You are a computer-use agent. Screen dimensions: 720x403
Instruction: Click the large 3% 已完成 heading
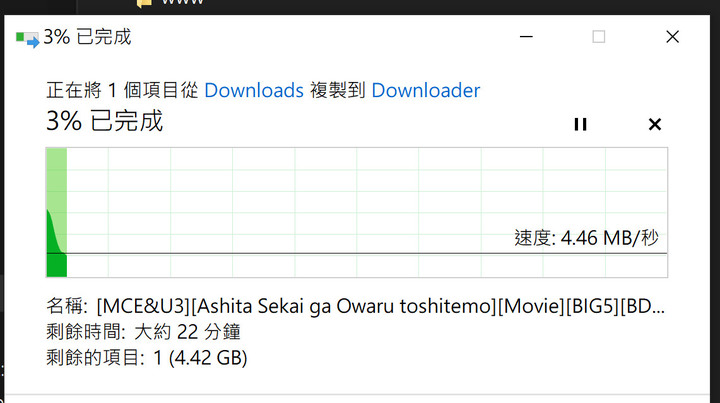[x=105, y=121]
